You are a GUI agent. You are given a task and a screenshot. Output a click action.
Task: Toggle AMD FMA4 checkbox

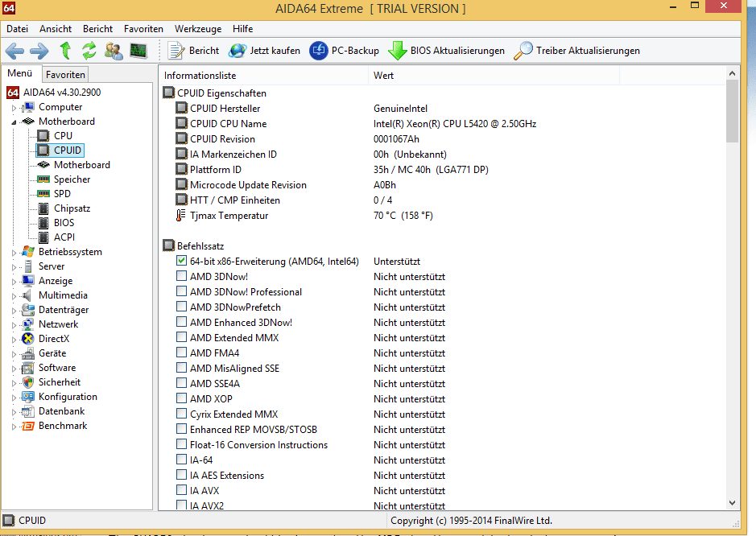point(181,353)
